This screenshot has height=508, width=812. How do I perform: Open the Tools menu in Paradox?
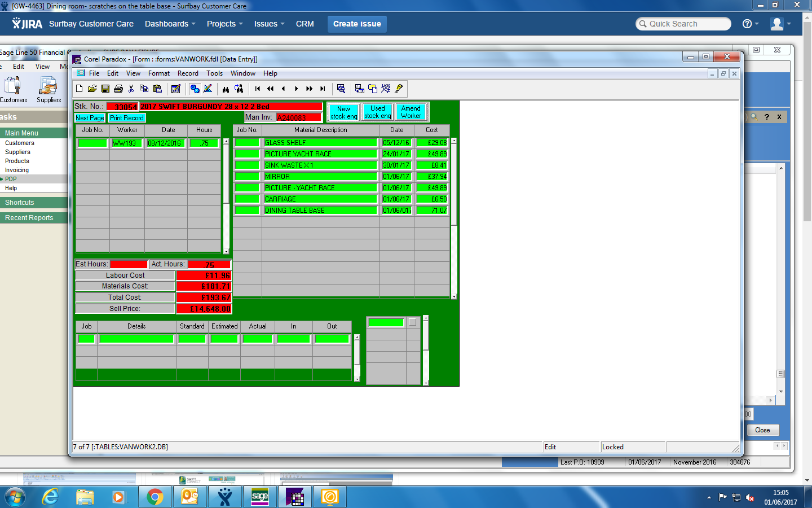point(214,73)
